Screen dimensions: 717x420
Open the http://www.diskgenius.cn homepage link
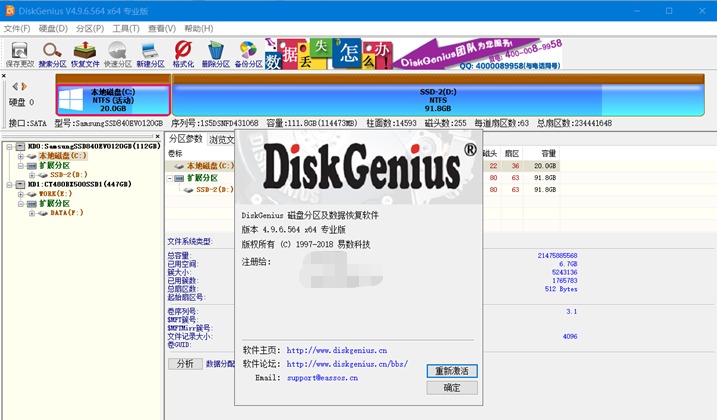coord(337,350)
